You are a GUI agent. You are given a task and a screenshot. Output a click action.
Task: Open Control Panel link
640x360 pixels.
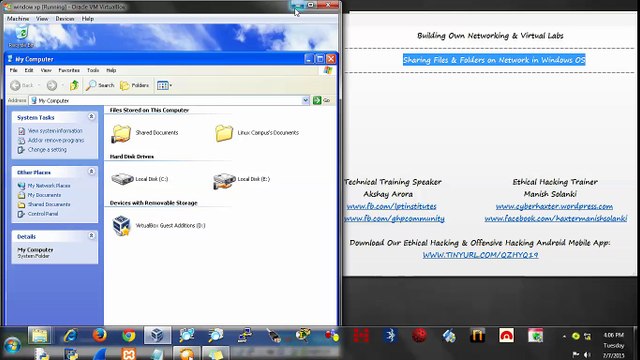click(x=42, y=214)
